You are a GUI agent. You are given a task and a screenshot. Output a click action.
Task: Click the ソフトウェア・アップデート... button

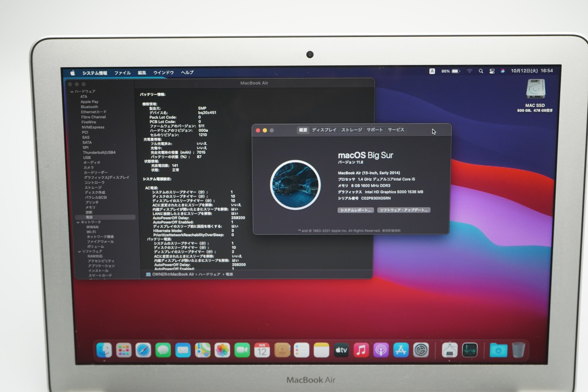click(404, 210)
